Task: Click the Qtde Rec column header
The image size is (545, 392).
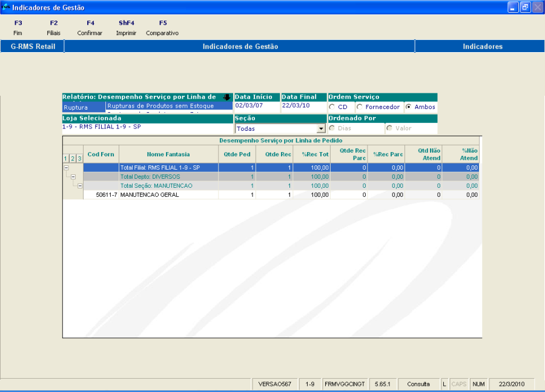Action: tap(274, 154)
